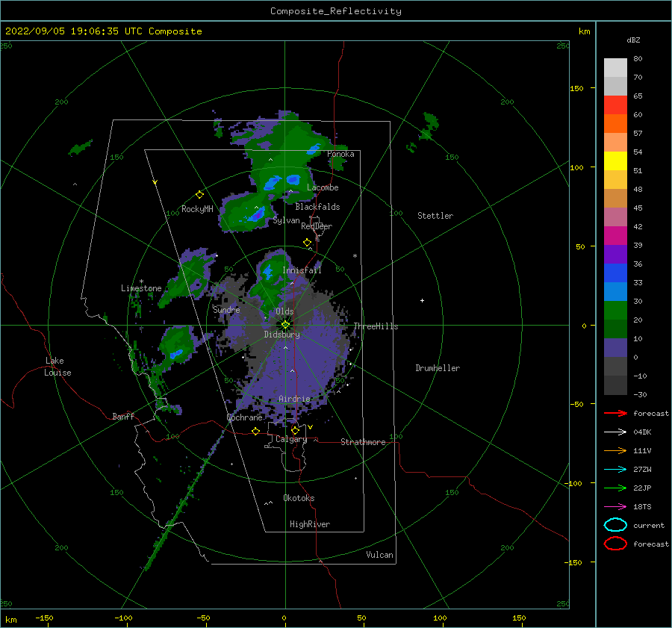Screen dimensions: 672x628
Task: Click the white plus marker east of ThreeHills
Action: [x=422, y=300]
